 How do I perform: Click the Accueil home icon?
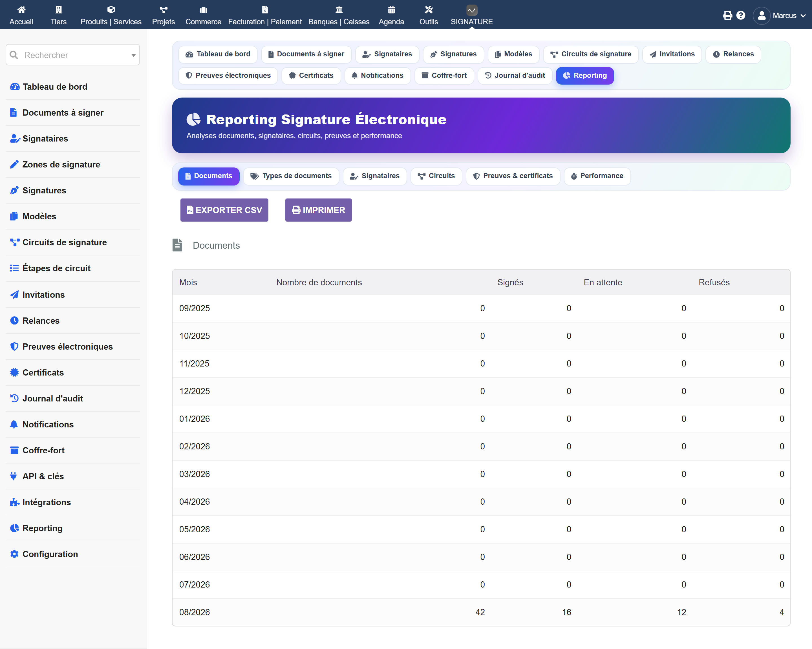coord(21,9)
